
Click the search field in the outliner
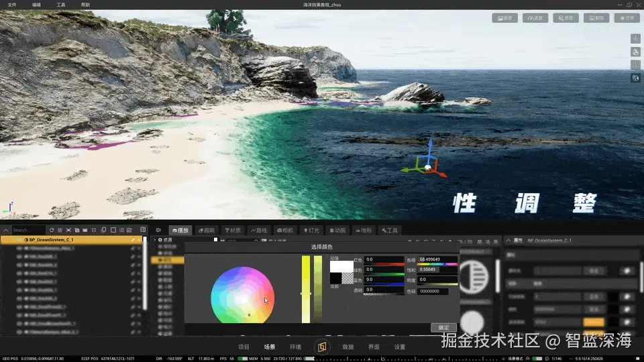(x=28, y=230)
